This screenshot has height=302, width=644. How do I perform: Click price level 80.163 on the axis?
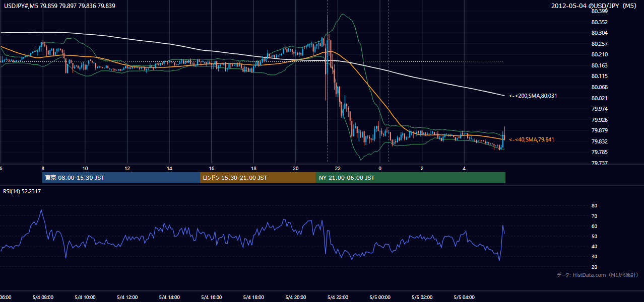click(x=599, y=65)
